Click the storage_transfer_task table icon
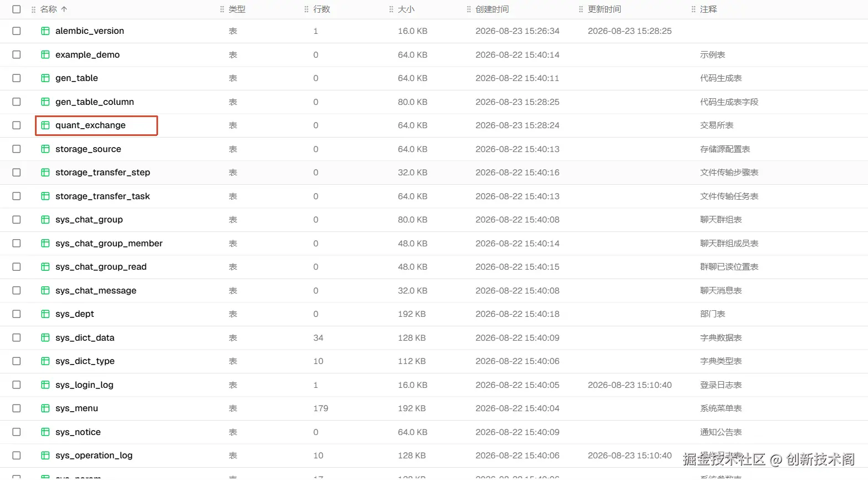This screenshot has width=868, height=480. tap(45, 196)
